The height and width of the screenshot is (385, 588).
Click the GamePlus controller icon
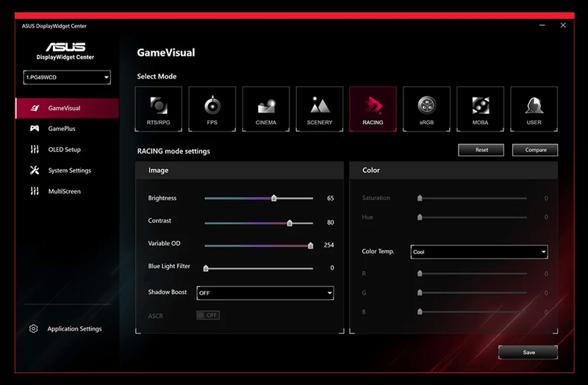(35, 129)
